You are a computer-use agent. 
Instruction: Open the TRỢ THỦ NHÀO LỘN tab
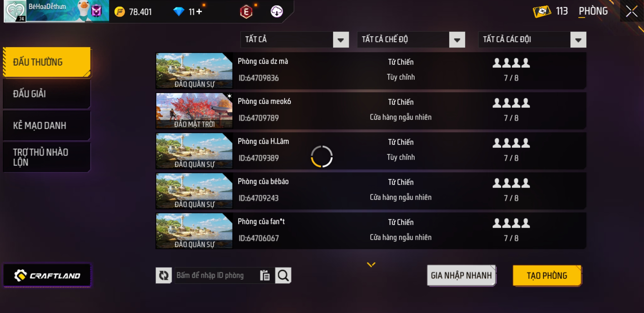47,157
